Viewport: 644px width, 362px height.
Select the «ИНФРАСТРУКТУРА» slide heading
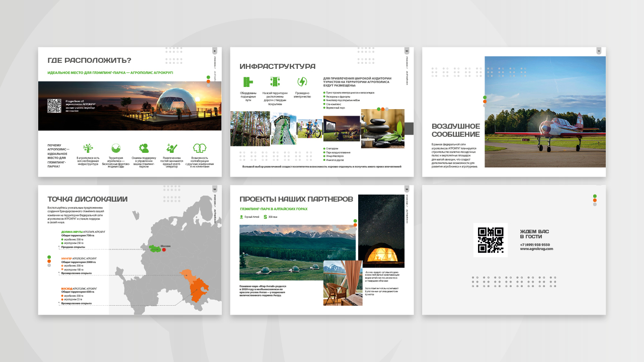[x=278, y=66]
